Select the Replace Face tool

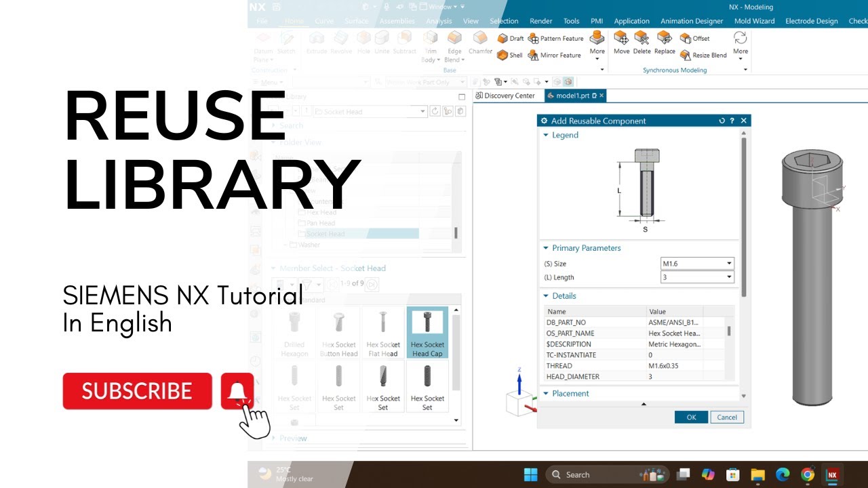(x=665, y=43)
